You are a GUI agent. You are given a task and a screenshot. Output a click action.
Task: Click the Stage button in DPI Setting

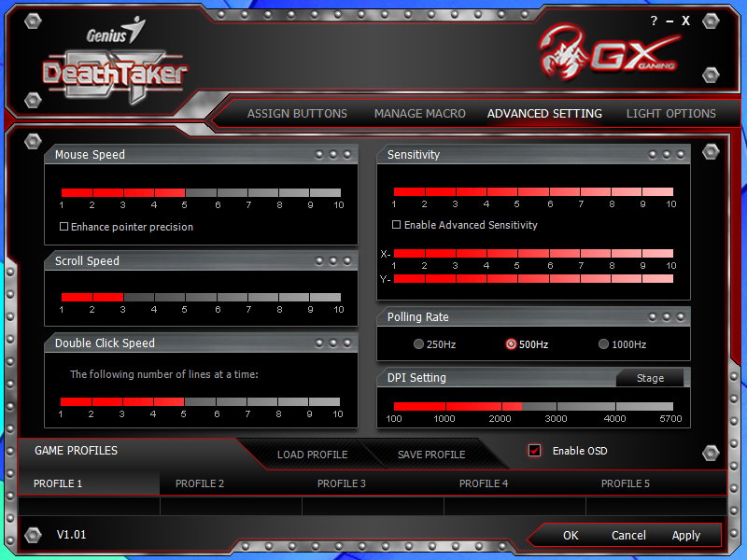click(x=650, y=378)
